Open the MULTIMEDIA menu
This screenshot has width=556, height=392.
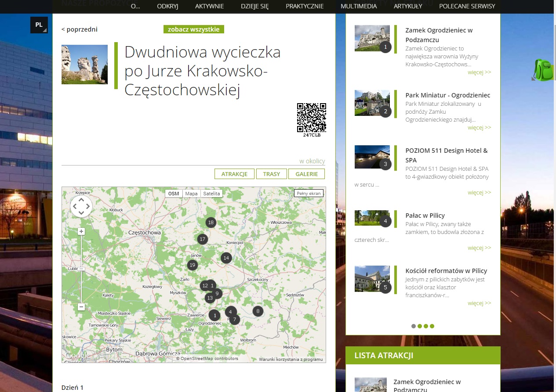(x=359, y=6)
